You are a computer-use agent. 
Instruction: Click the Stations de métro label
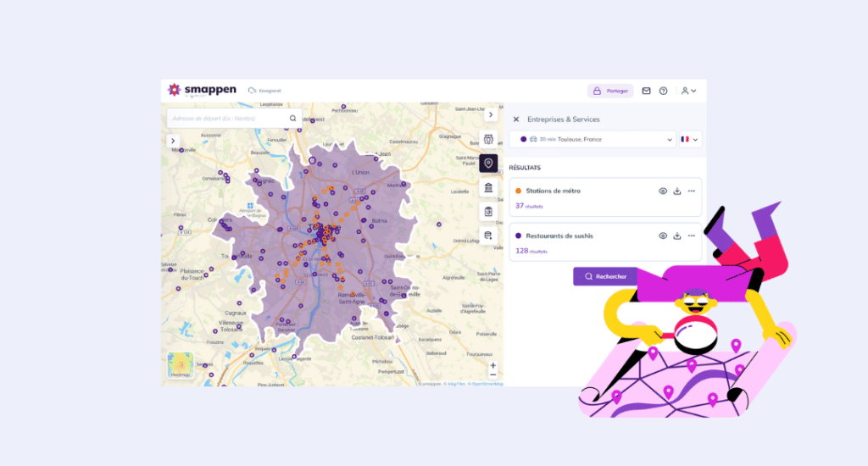[553, 191]
